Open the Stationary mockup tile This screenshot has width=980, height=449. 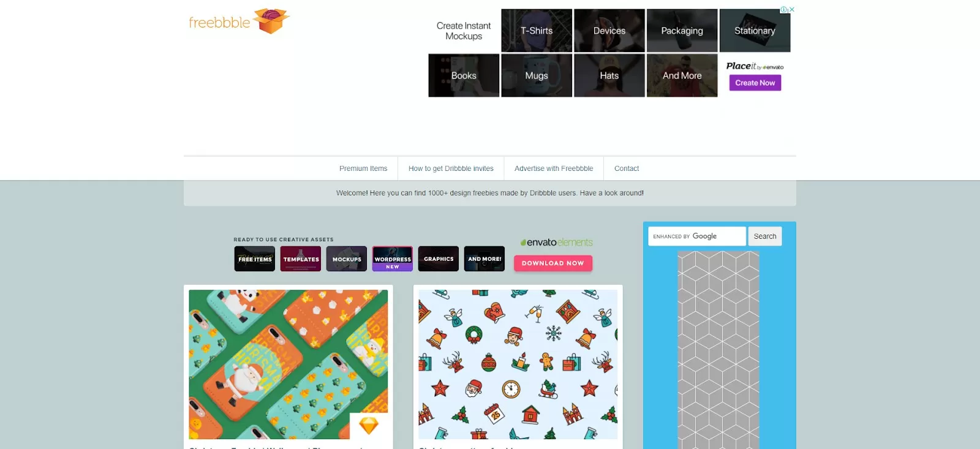[x=755, y=31]
